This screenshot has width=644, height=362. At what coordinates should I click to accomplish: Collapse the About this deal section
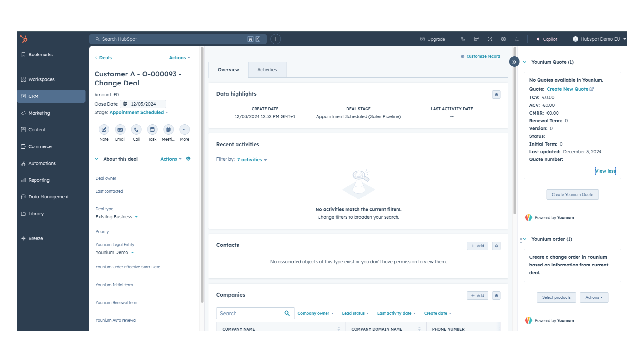(x=96, y=159)
